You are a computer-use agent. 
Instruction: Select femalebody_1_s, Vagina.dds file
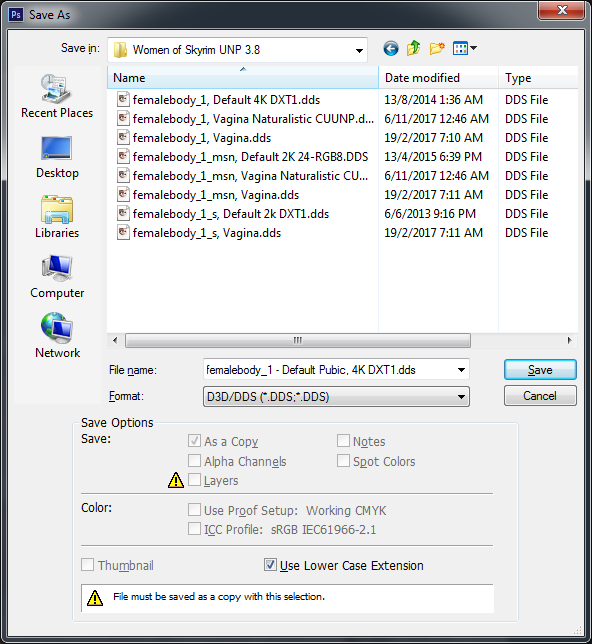[207, 232]
